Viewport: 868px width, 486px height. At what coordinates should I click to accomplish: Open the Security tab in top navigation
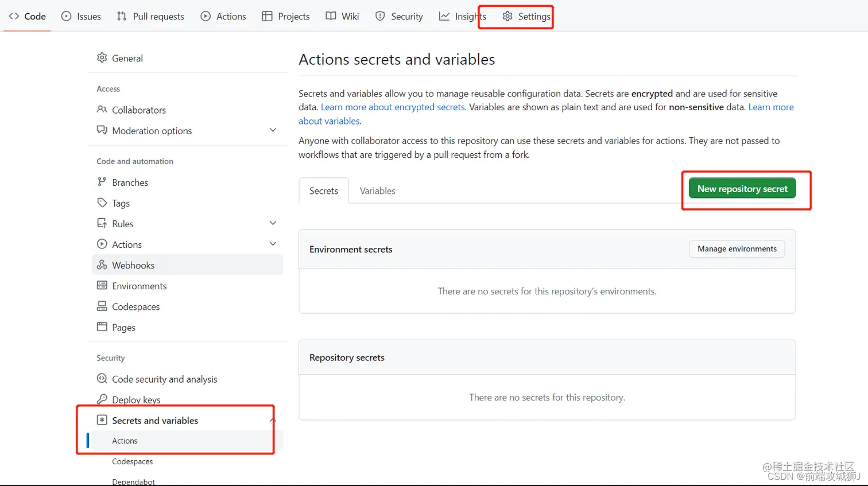400,17
